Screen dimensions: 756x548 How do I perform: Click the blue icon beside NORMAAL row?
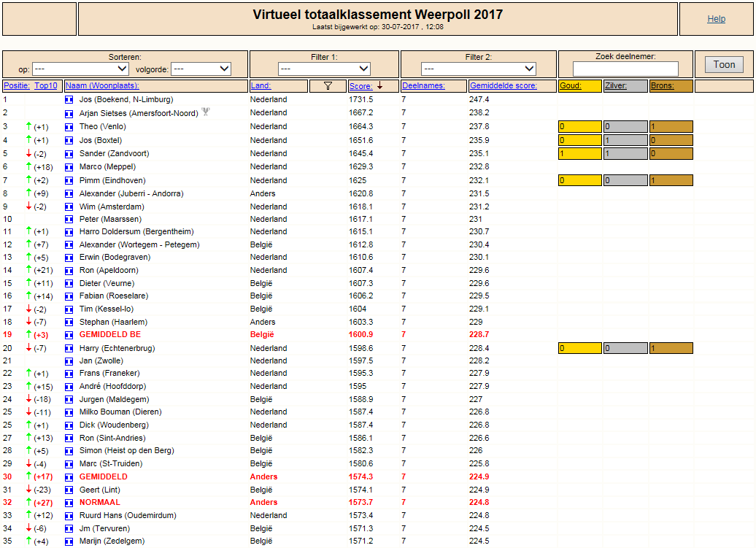click(69, 503)
